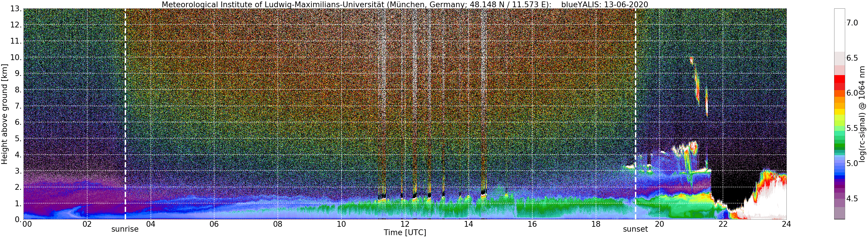Viewport: 868px width, 238px height.
Task: Click time axis tick label '22'
Action: coord(723,224)
